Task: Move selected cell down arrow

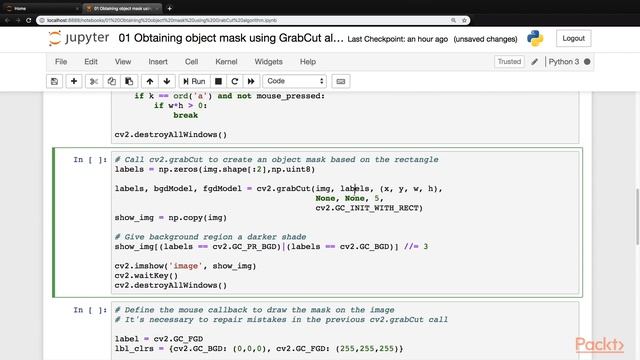Action: pyautogui.click(x=167, y=81)
